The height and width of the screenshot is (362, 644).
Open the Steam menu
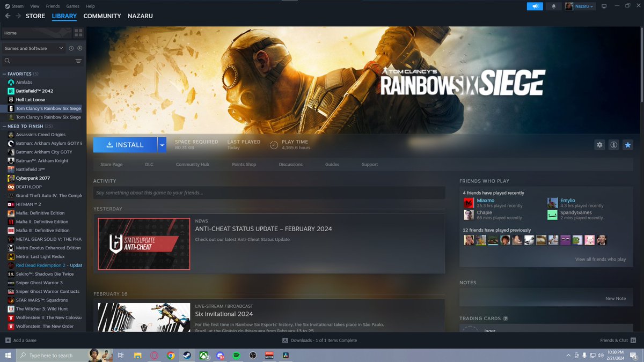point(18,6)
